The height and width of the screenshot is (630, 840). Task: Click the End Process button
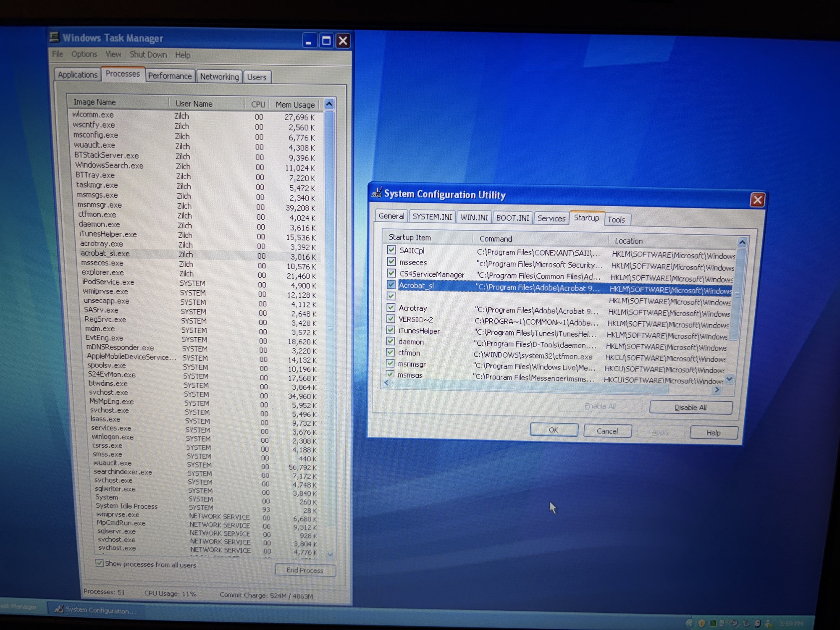[304, 570]
